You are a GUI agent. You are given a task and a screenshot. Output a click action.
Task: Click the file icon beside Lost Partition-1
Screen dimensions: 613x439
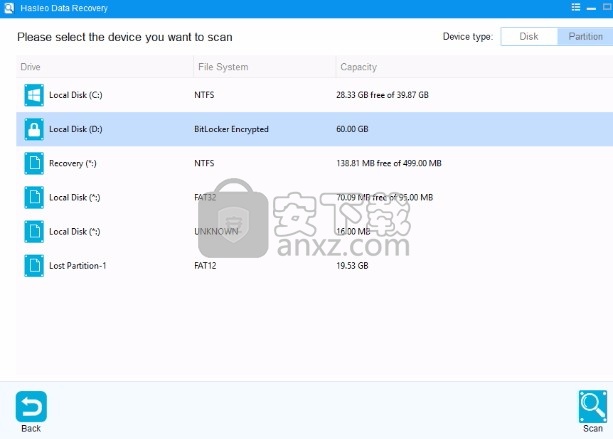(x=34, y=265)
